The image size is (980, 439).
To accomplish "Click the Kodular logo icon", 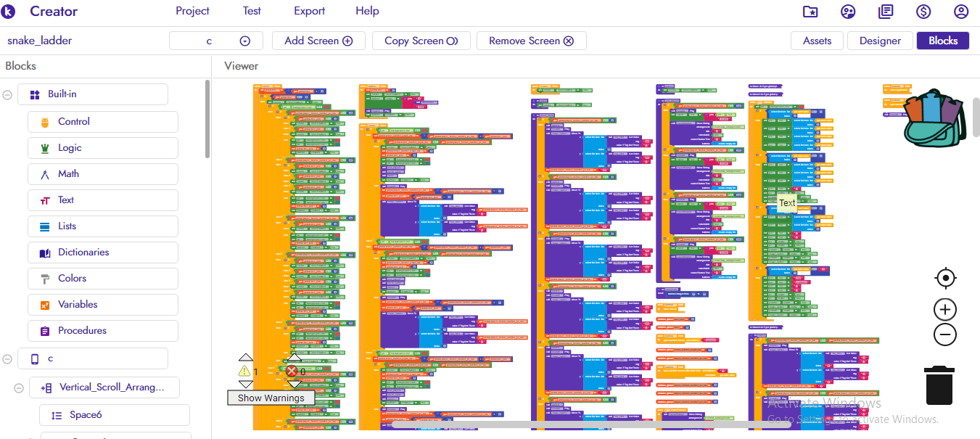I will point(9,12).
